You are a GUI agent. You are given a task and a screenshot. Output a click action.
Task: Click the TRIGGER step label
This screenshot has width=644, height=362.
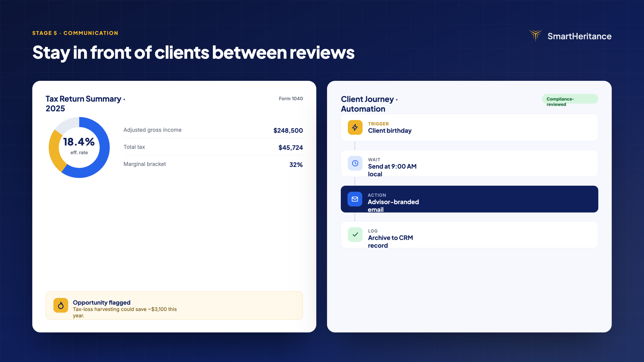378,124
